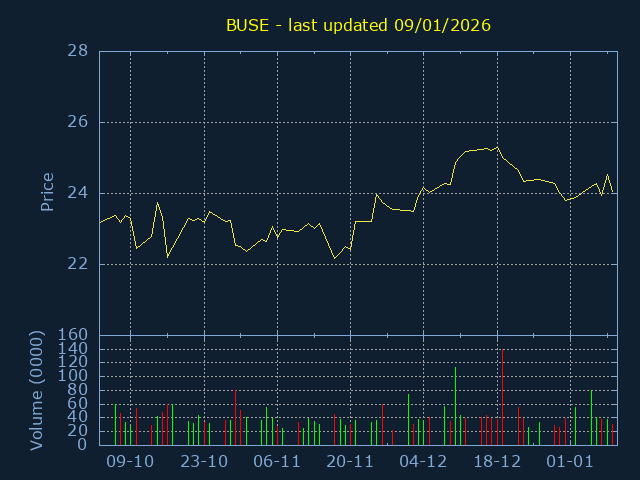
Task: Click the 160 volume axis tick label
Action: [73, 335]
